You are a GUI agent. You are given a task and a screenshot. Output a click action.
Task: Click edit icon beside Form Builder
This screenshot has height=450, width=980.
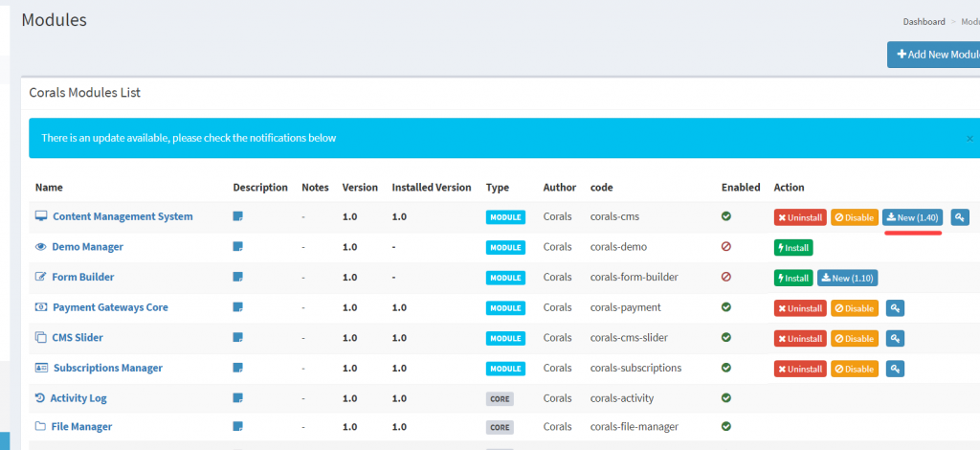pyautogui.click(x=40, y=277)
